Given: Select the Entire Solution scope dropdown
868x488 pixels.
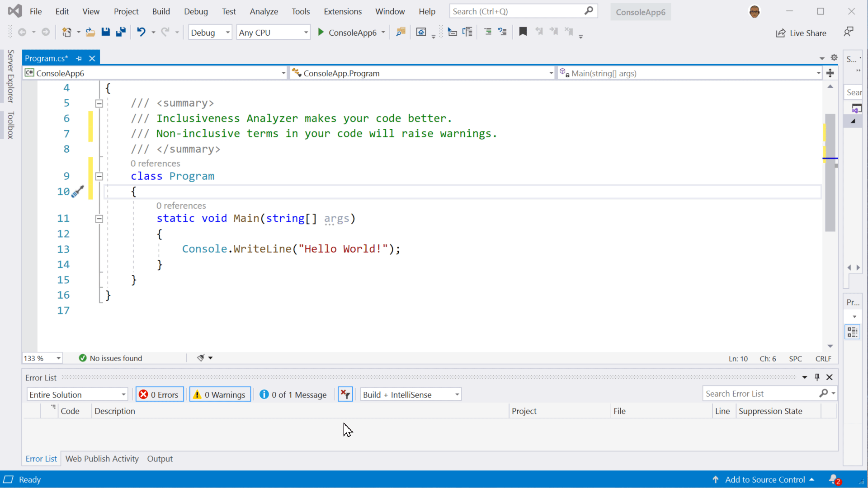Looking at the screenshot, I should [x=76, y=394].
